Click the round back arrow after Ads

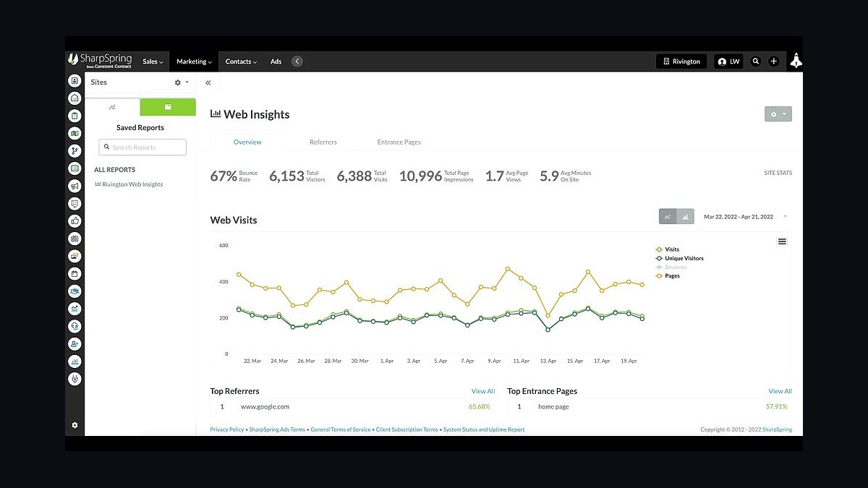[297, 61]
